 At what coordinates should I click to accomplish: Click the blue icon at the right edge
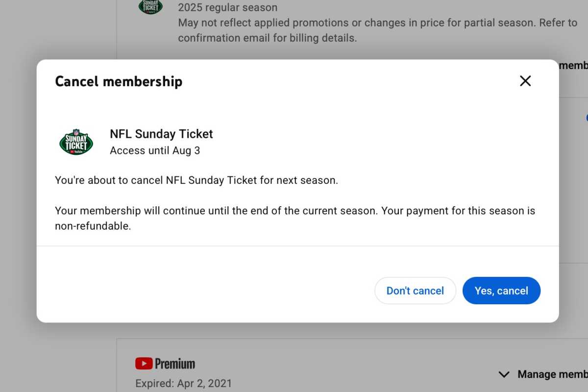[586, 118]
